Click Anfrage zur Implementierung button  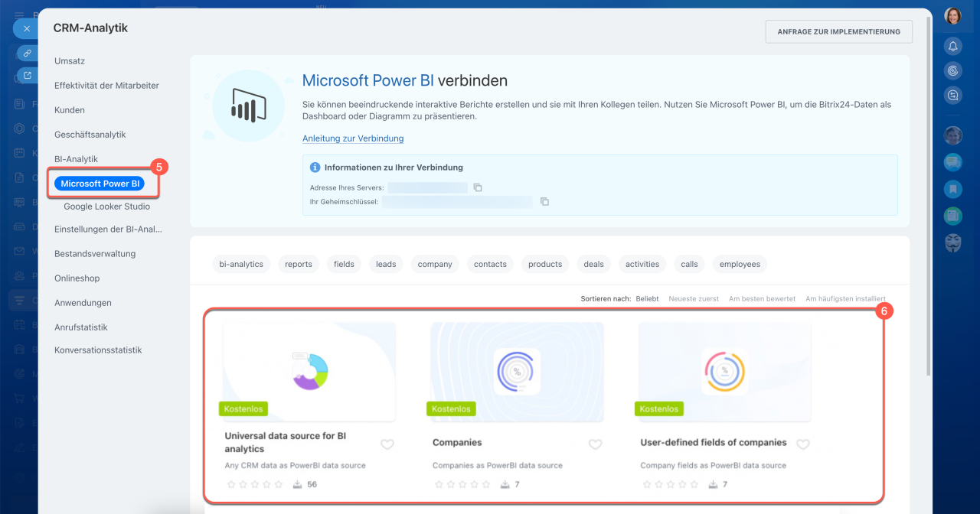pos(839,31)
